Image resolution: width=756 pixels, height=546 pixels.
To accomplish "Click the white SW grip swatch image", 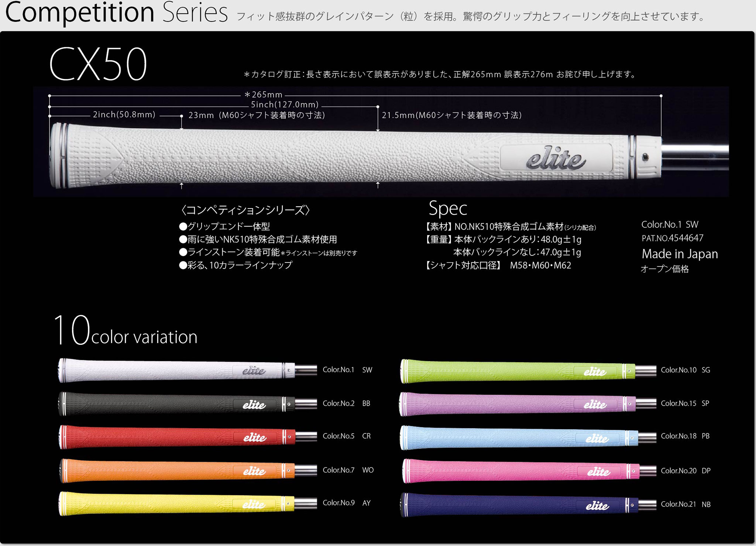I will tap(188, 370).
